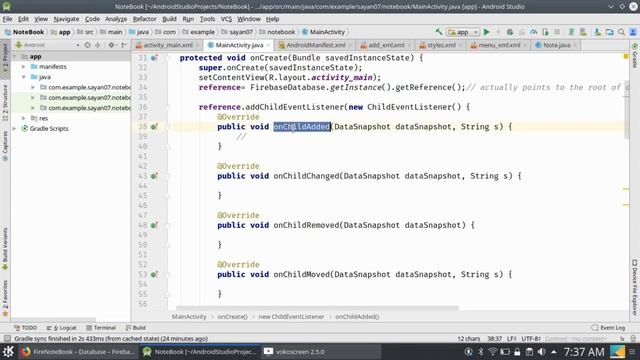Switch to the AndroidManifest.xml tab

[312, 45]
